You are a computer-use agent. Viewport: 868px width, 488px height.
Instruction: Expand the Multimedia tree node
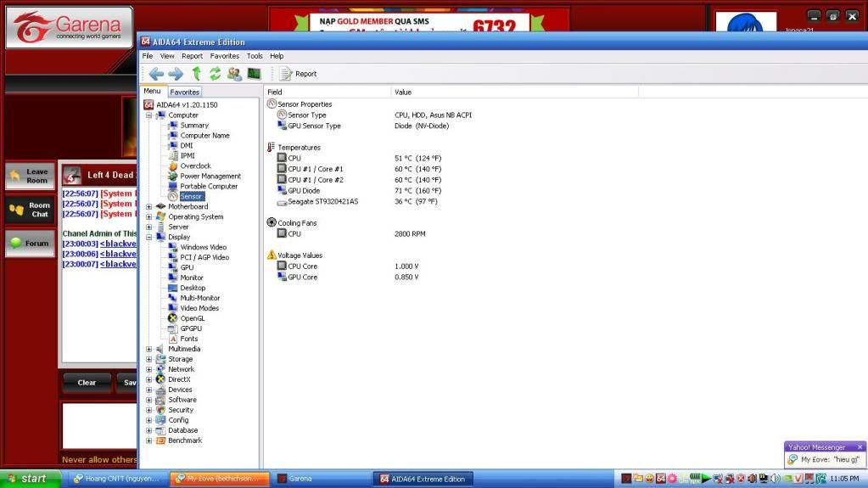click(149, 349)
